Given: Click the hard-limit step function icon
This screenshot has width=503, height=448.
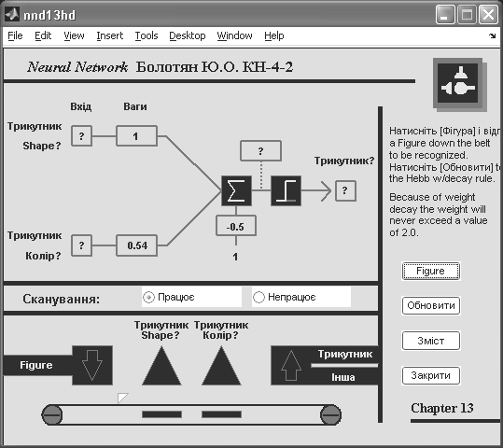Looking at the screenshot, I should click(x=286, y=191).
